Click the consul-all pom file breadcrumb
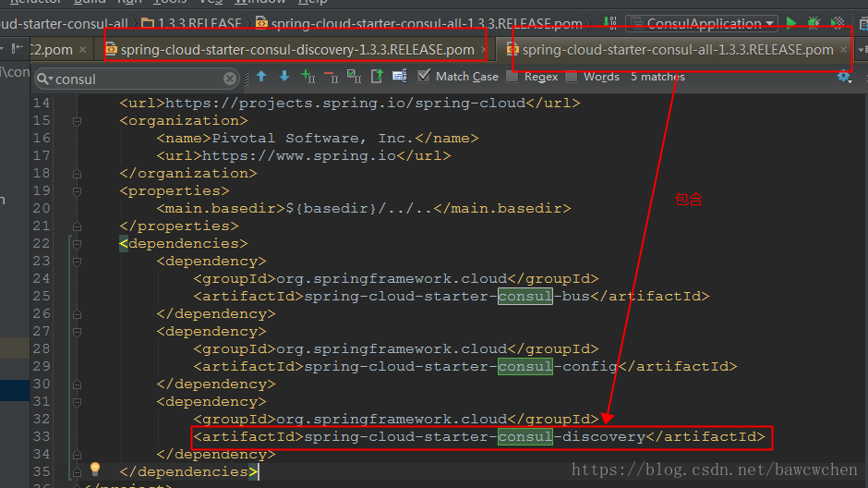The height and width of the screenshot is (488, 868). [x=419, y=24]
